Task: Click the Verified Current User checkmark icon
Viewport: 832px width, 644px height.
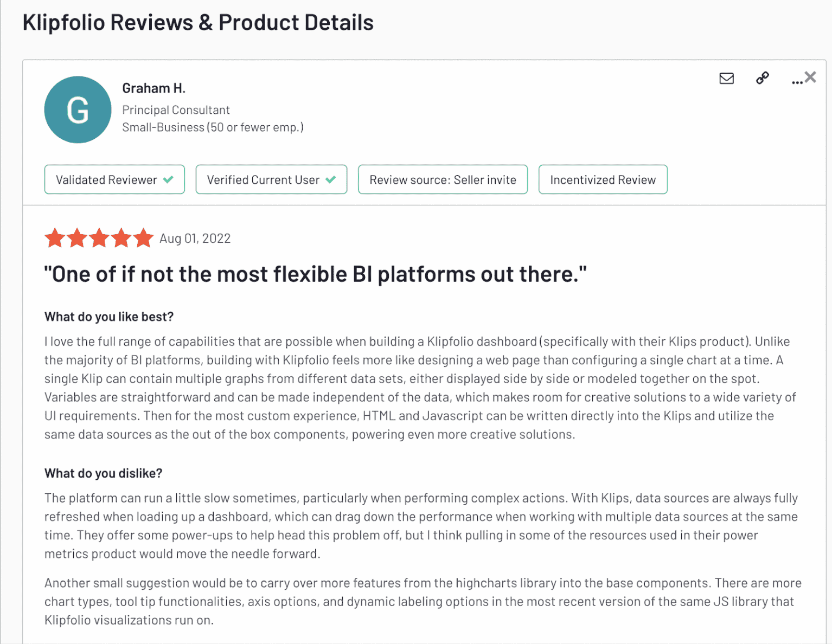Action: click(x=332, y=179)
